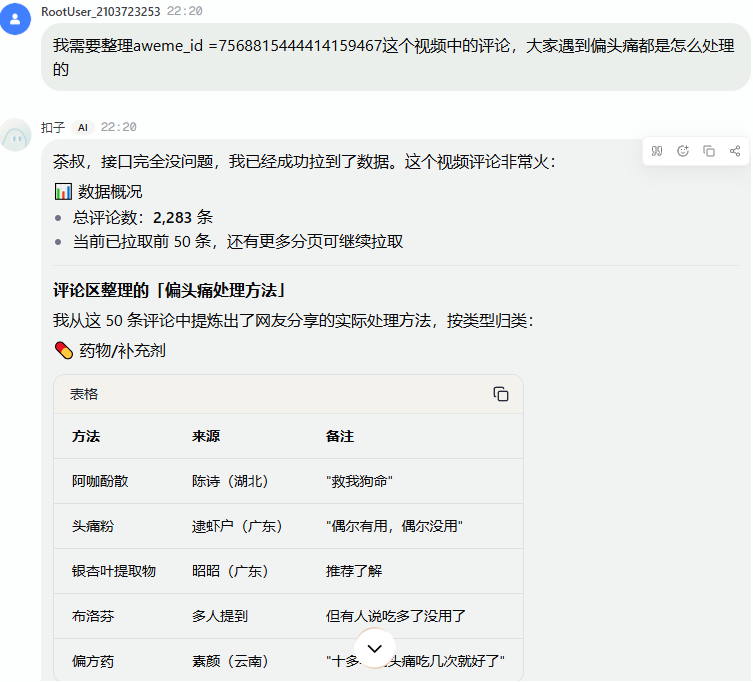Select the 银杏叶提取物 cell

tap(114, 571)
